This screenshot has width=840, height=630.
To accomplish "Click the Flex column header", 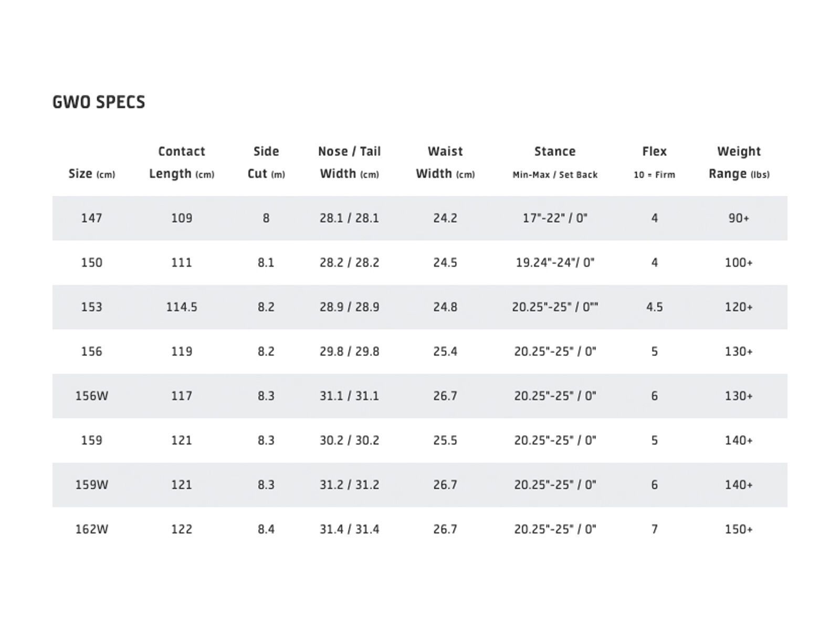I will coord(654,162).
